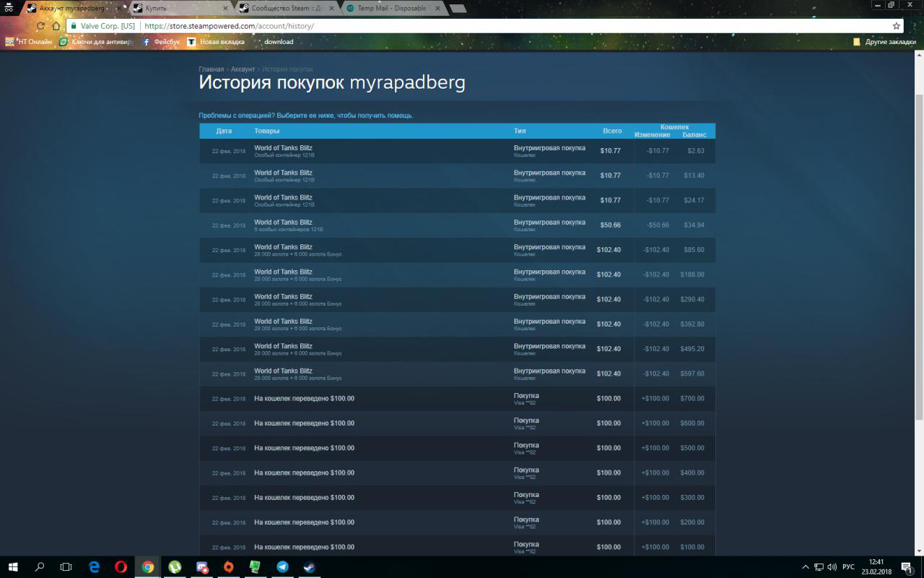
Task: Open Origin from the taskbar
Action: (228, 567)
